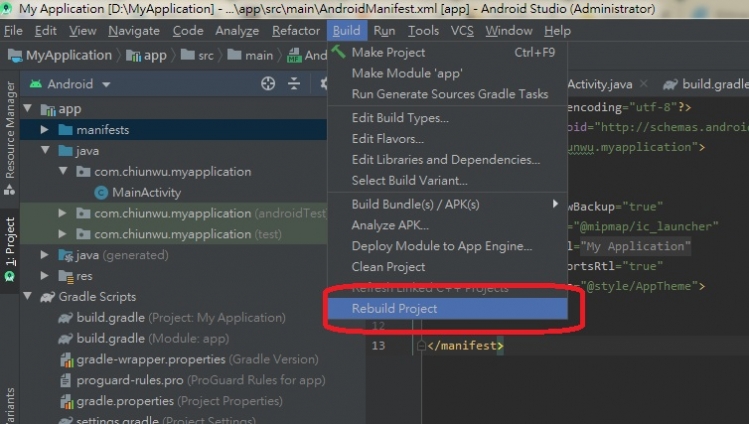Image resolution: width=749 pixels, height=424 pixels.
Task: Click the java (generated) folder icon
Action: pos(65,255)
